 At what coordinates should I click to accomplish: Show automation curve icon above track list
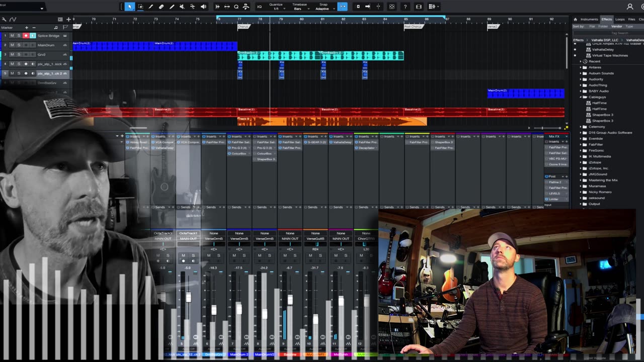[13, 19]
